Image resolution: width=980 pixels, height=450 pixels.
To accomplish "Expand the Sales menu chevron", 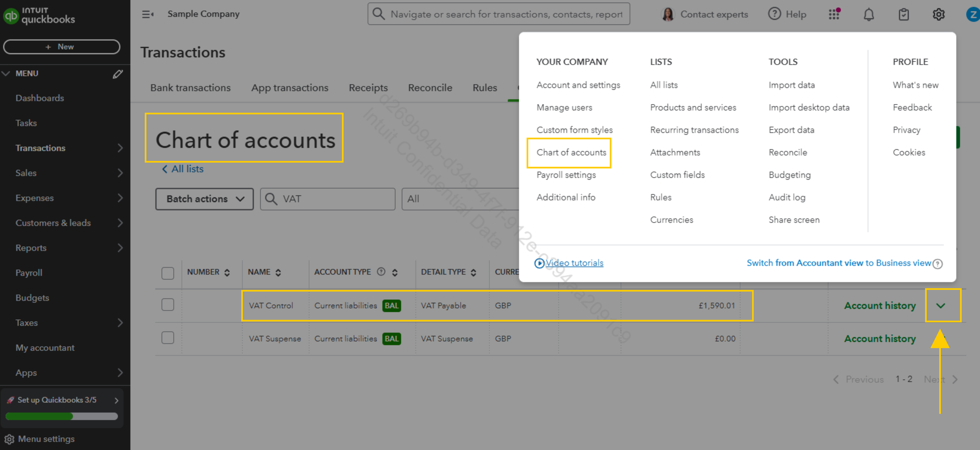I will tap(120, 173).
